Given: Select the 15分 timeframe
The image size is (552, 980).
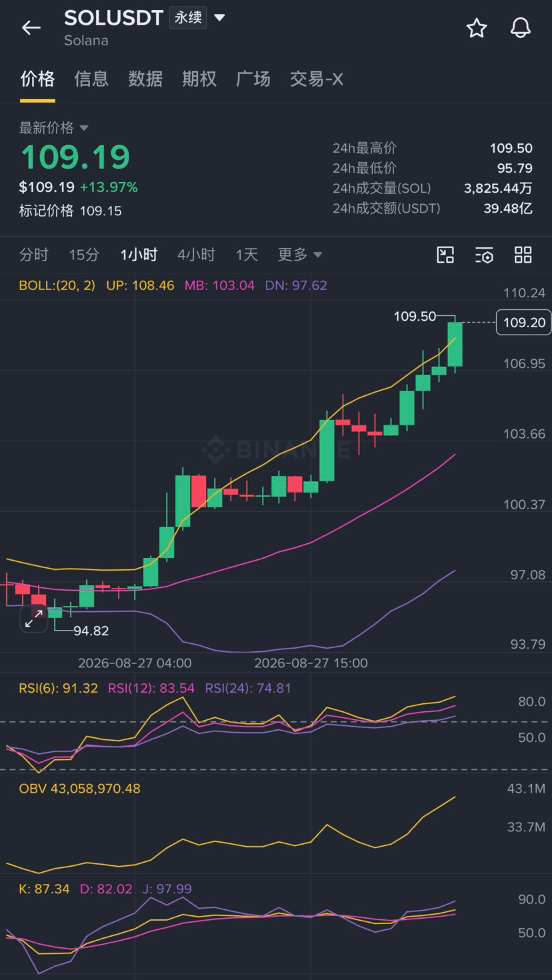Looking at the screenshot, I should point(84,255).
